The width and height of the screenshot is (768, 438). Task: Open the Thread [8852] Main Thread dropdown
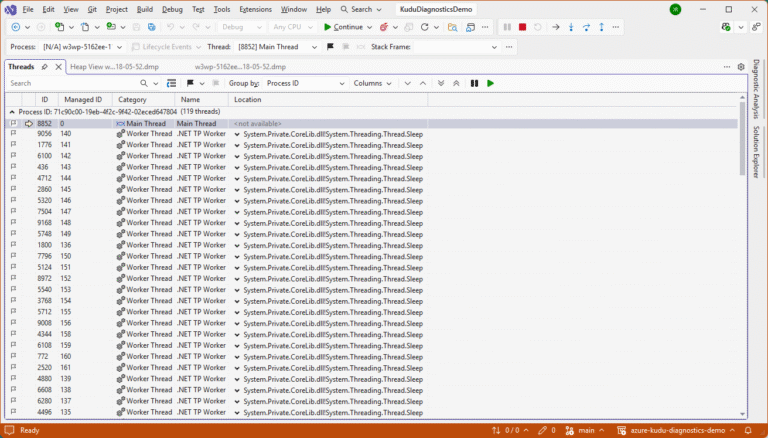tap(277, 47)
